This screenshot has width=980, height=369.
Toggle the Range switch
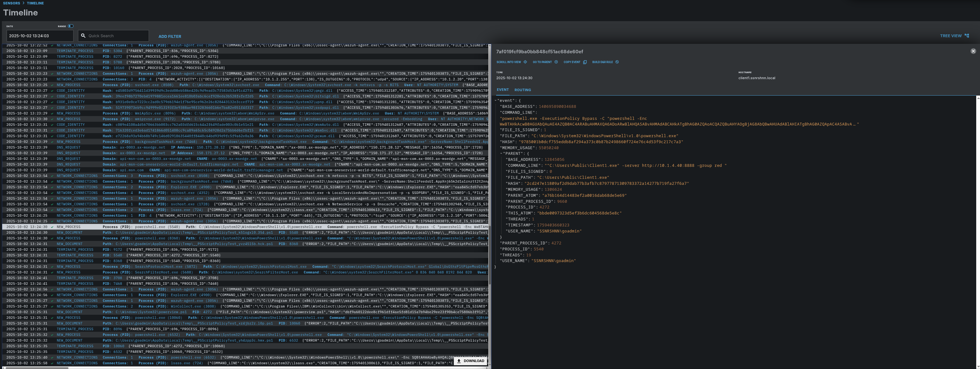point(71,26)
